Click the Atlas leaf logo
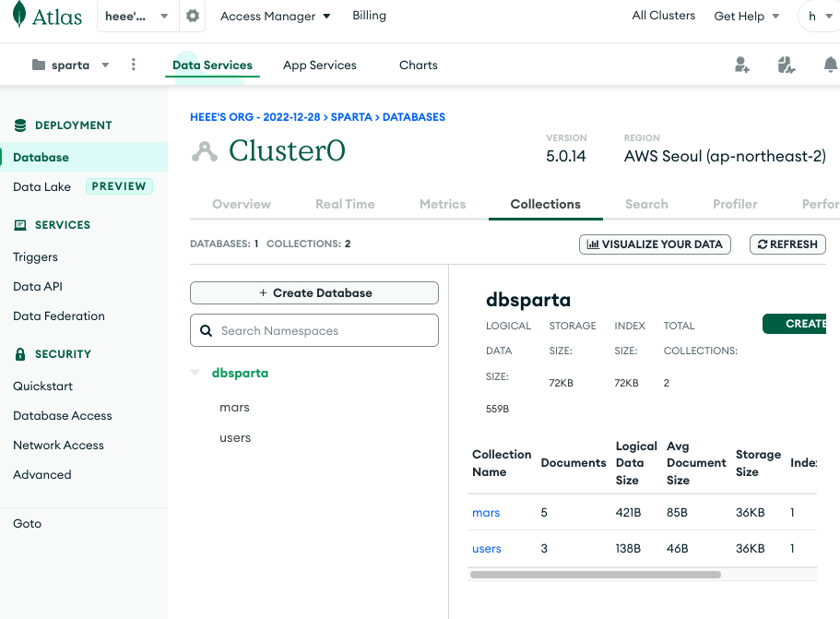The width and height of the screenshot is (840, 619). [x=19, y=15]
